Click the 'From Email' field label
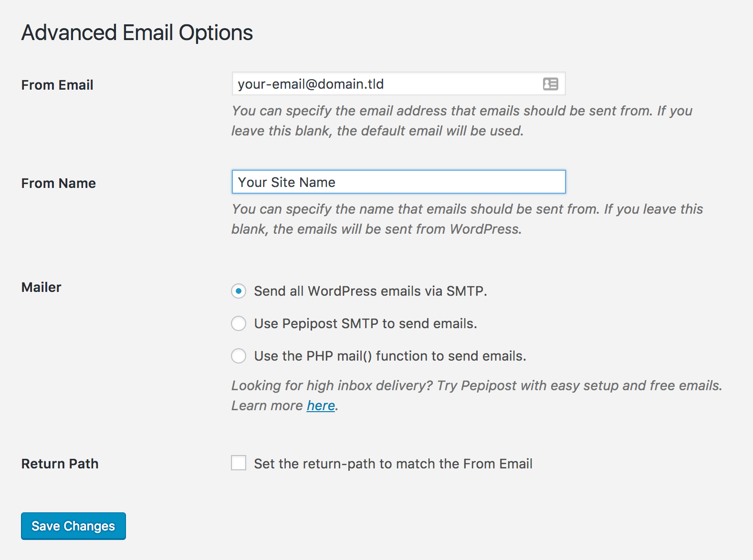 (x=57, y=85)
